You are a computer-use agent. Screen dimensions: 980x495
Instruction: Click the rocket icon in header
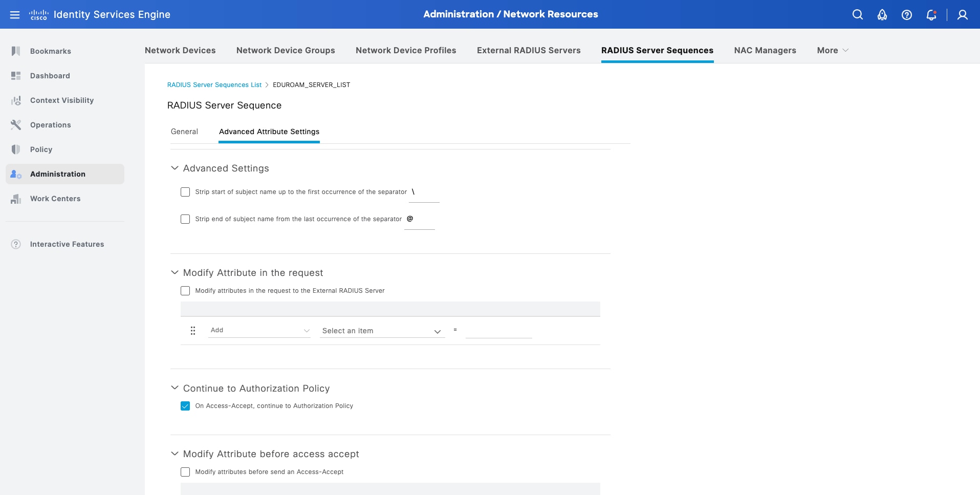pyautogui.click(x=882, y=15)
